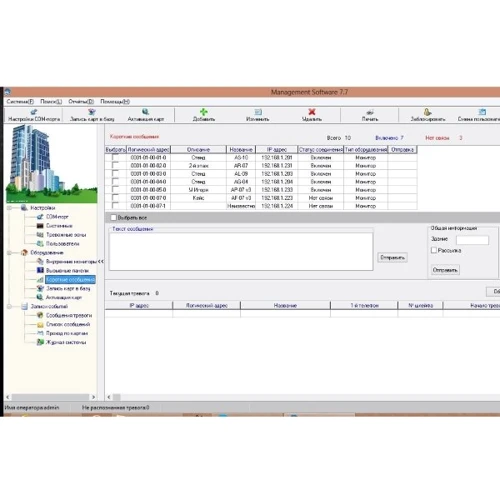Tick checkbox for row 0001-01-00-07-0
This screenshot has height=500, width=500.
pyautogui.click(x=115, y=198)
